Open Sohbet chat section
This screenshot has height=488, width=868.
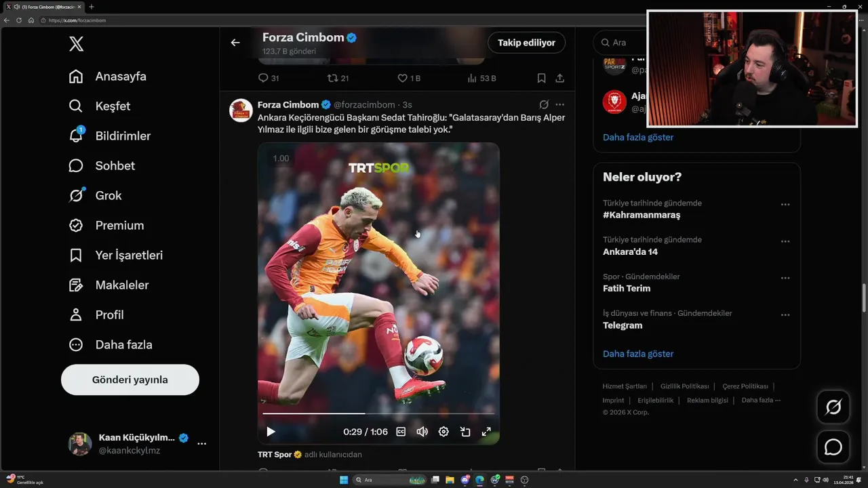102,166
